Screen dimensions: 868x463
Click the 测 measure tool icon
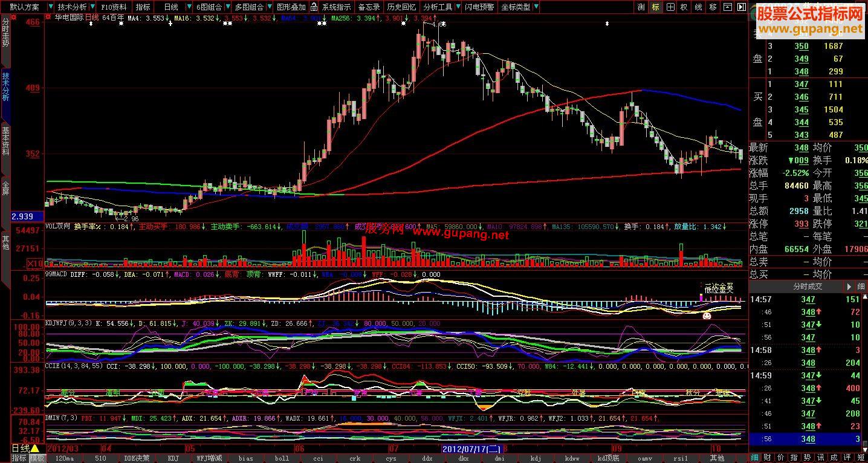click(641, 7)
